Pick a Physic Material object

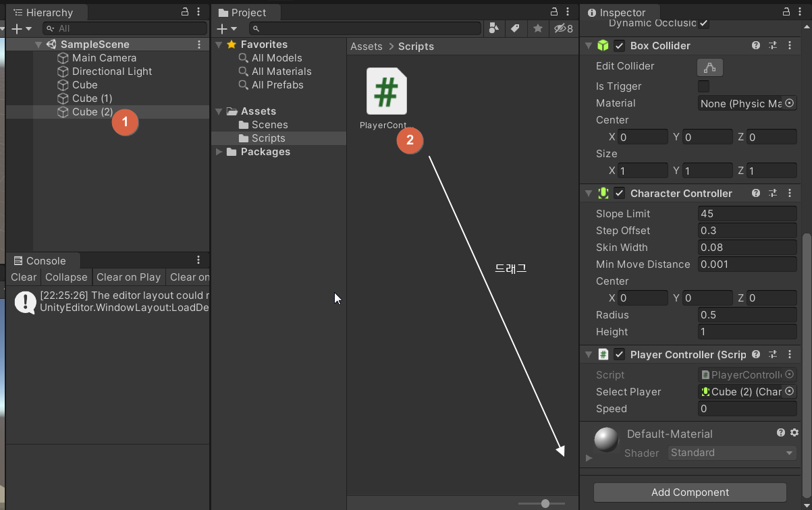pos(789,103)
